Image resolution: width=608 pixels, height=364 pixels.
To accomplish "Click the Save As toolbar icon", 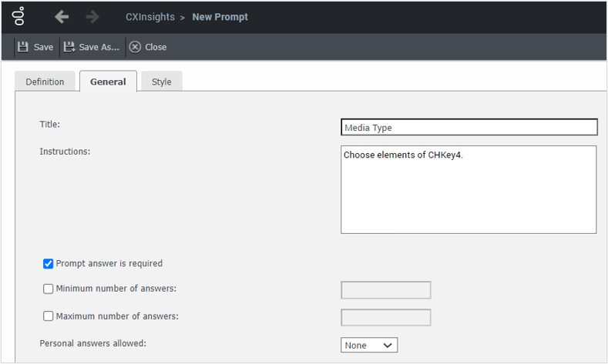I will tap(69, 47).
